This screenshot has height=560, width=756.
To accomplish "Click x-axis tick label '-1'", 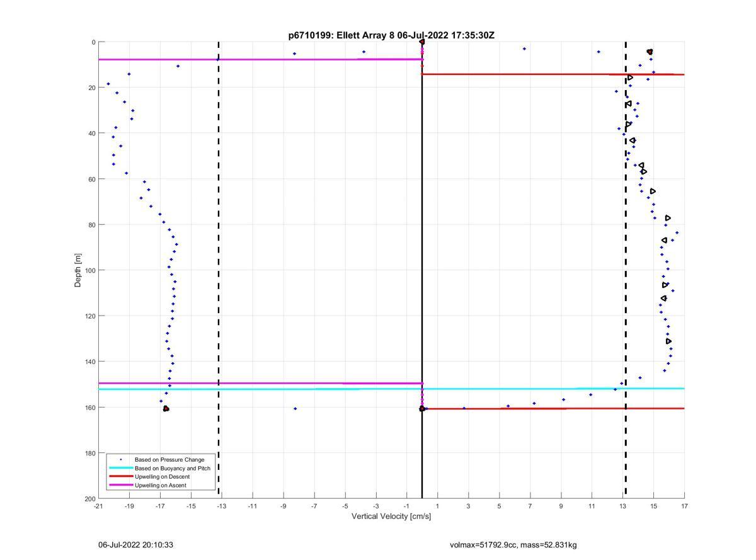I will 407,506.
